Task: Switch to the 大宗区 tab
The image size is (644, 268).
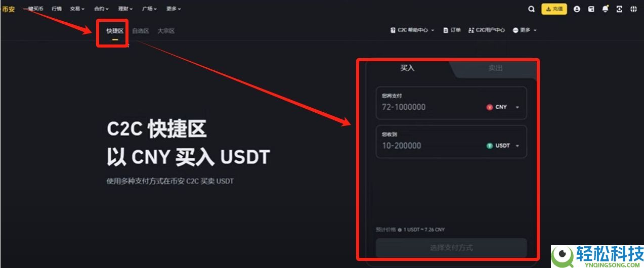Action: (x=166, y=31)
